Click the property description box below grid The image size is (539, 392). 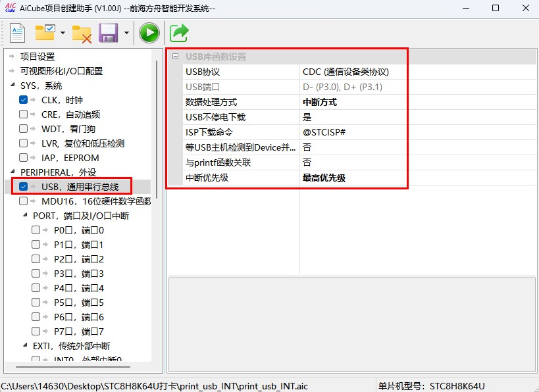[x=352, y=325]
